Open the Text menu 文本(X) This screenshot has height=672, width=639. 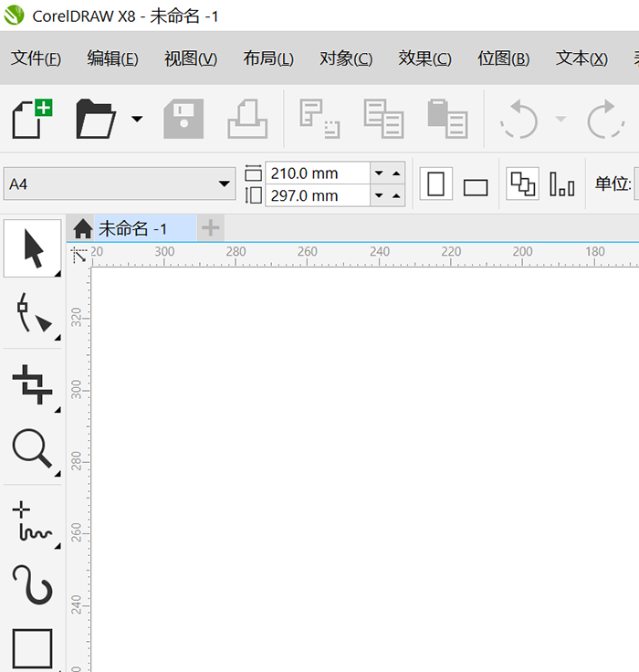pyautogui.click(x=582, y=58)
